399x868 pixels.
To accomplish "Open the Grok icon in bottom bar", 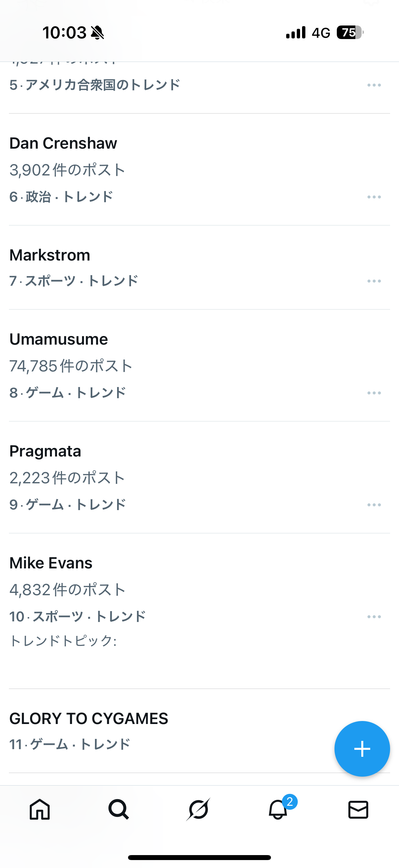I will 198,809.
